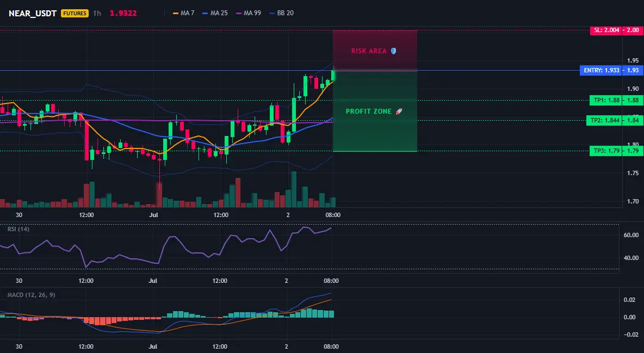The height and width of the screenshot is (353, 644).
Task: Click the 1.75 price axis tick
Action: point(633,173)
